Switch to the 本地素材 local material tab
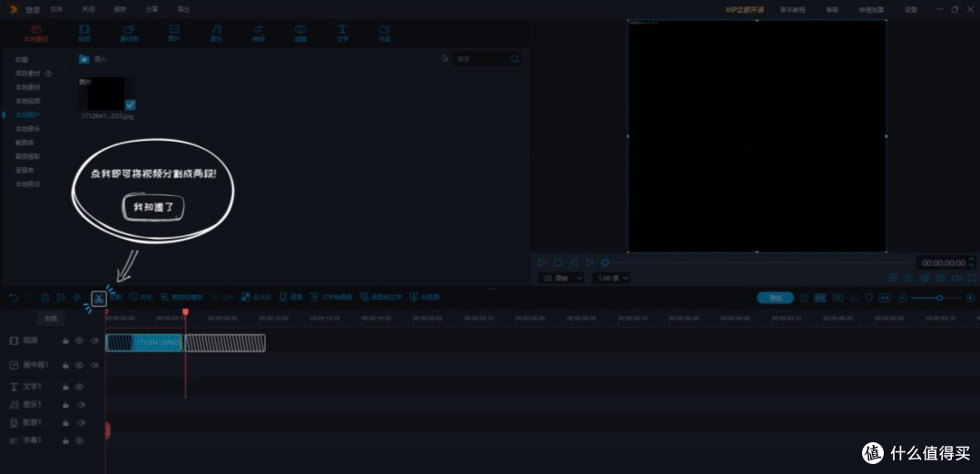 pyautogui.click(x=35, y=33)
